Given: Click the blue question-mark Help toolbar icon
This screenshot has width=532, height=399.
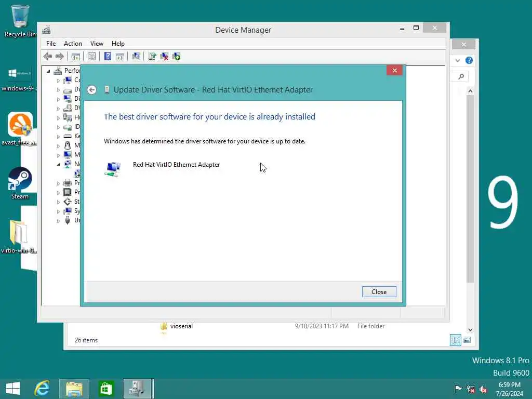Looking at the screenshot, I should 108,56.
